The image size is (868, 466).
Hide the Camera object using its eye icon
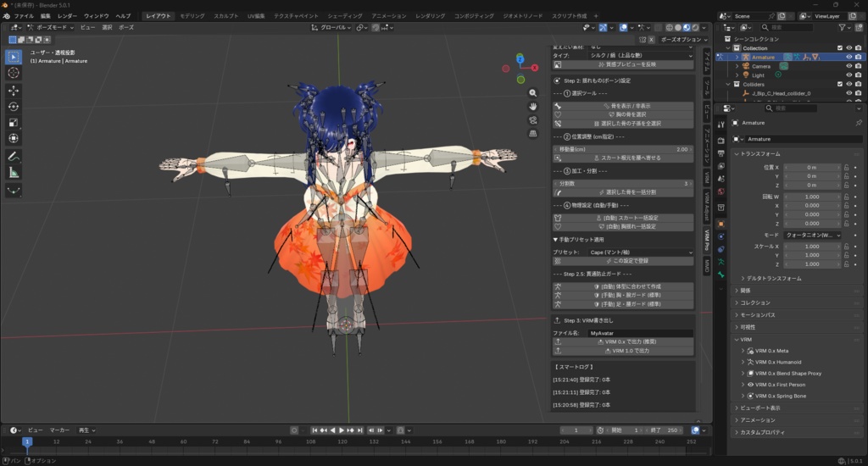849,66
